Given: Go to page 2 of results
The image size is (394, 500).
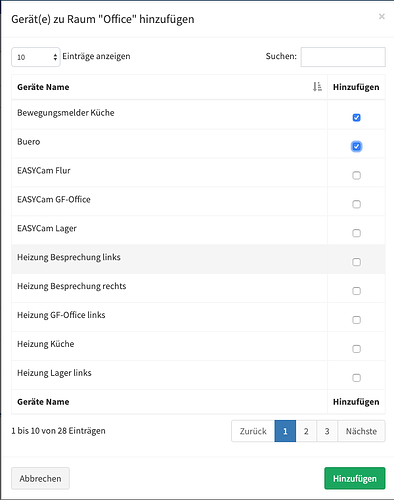Looking at the screenshot, I should tap(306, 431).
